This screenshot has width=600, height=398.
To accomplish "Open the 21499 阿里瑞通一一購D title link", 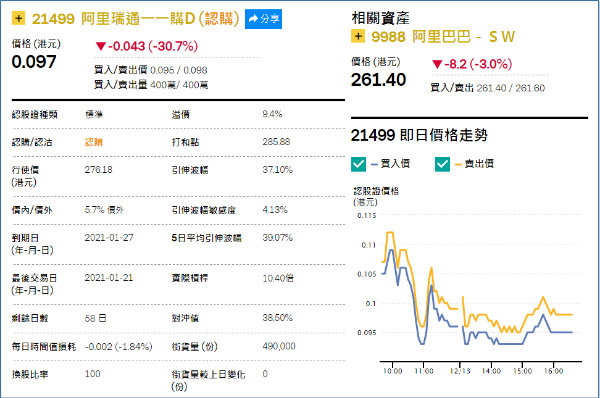I will coord(135,18).
